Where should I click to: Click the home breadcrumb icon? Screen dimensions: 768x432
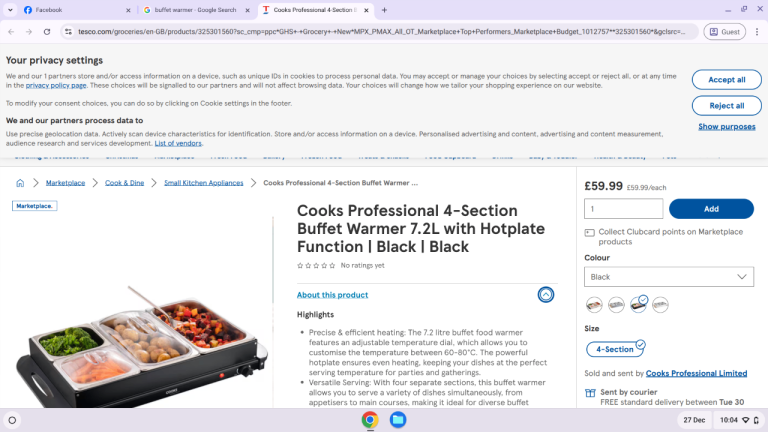click(20, 183)
